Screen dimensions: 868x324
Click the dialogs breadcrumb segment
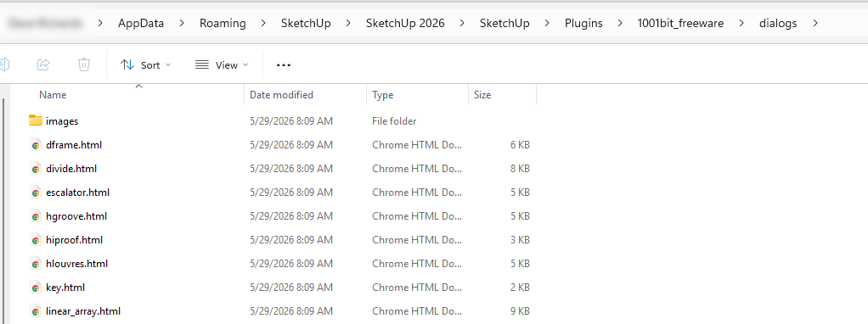point(778,23)
